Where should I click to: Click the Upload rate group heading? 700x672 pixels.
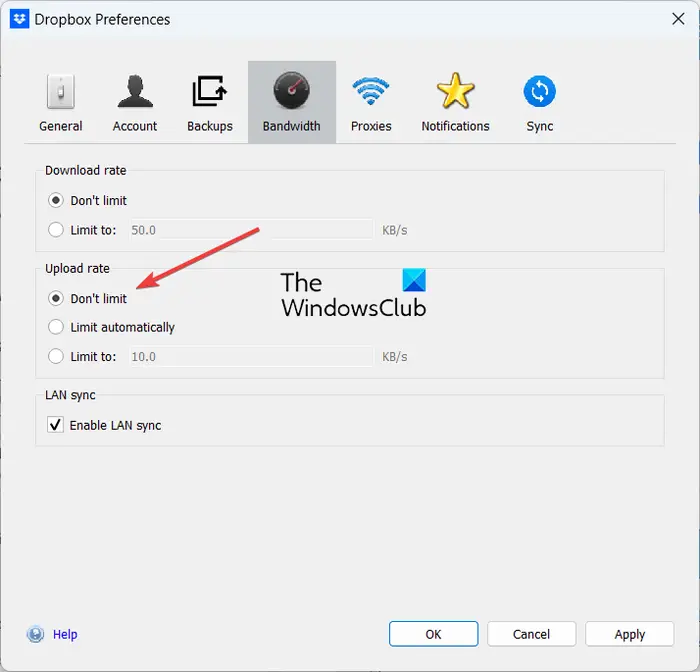77,269
